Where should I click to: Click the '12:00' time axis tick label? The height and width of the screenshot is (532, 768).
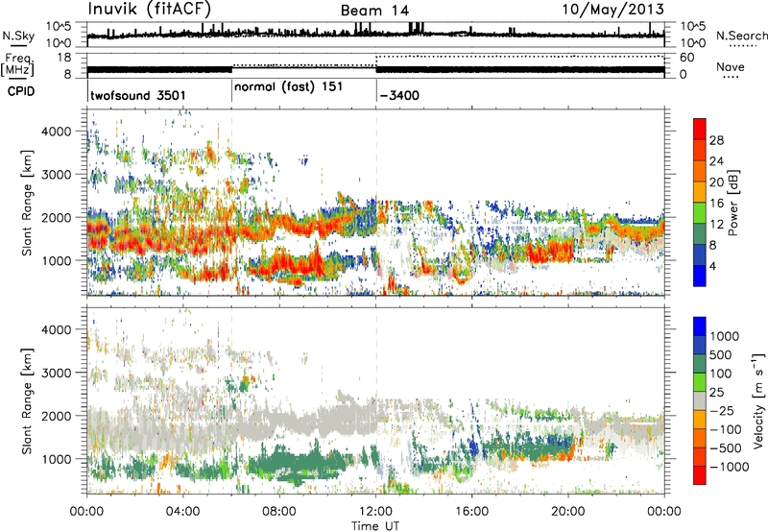[x=375, y=512]
